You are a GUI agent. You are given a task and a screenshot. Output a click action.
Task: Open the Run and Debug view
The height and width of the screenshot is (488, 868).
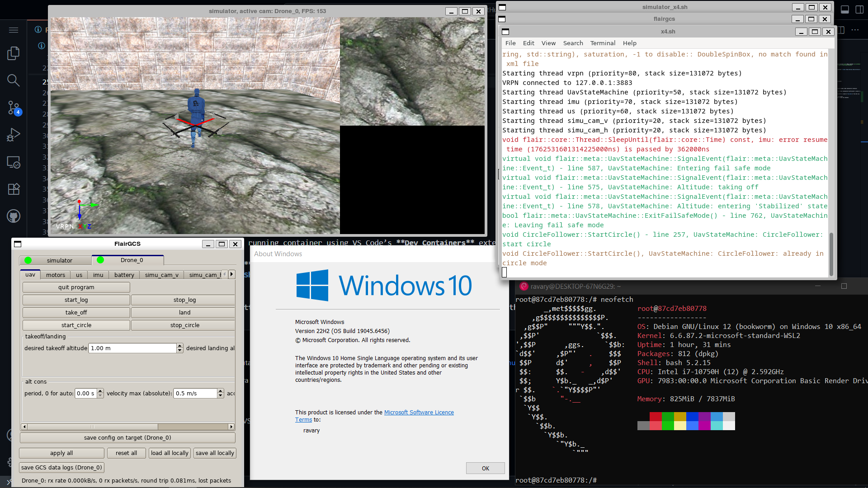coord(14,135)
